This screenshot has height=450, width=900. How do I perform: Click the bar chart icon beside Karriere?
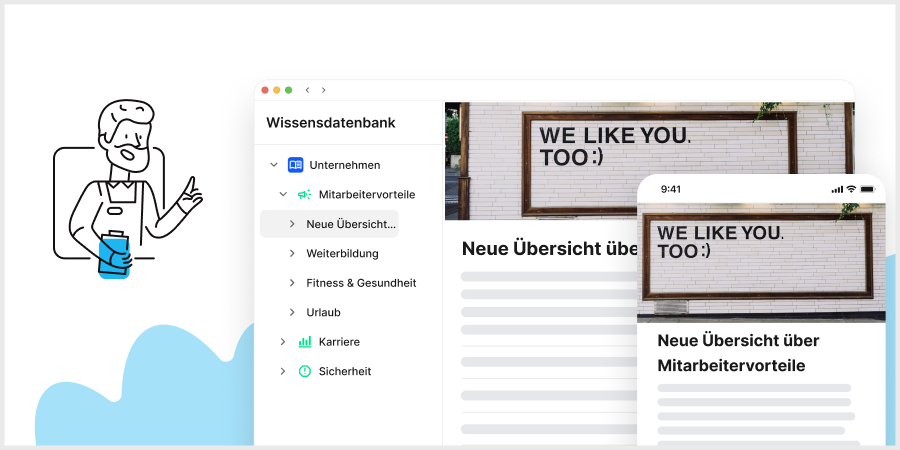coord(305,342)
